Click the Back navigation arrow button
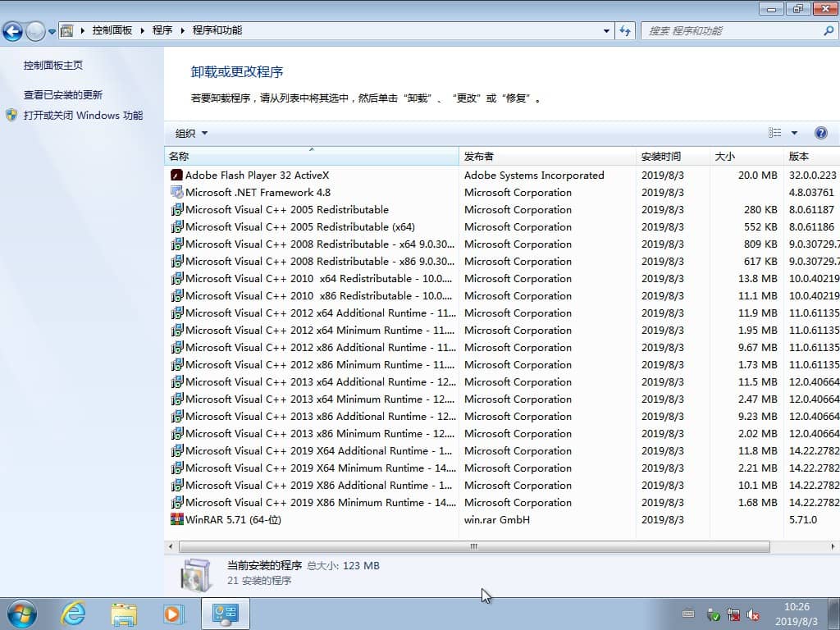This screenshot has height=630, width=840. pos(13,31)
